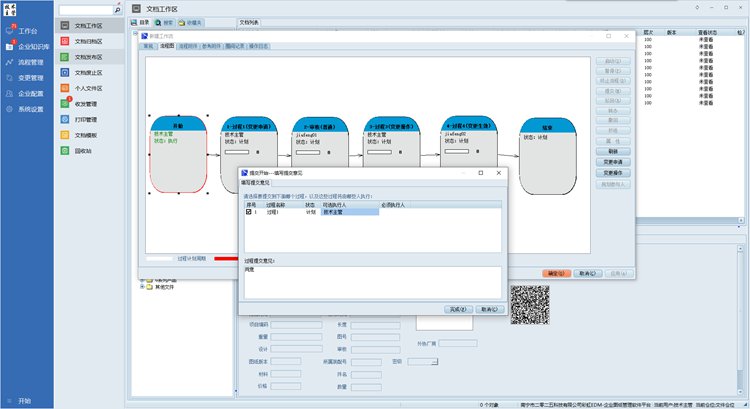750x409 pixels.
Task: Click the 变更申请 button
Action: tap(613, 161)
